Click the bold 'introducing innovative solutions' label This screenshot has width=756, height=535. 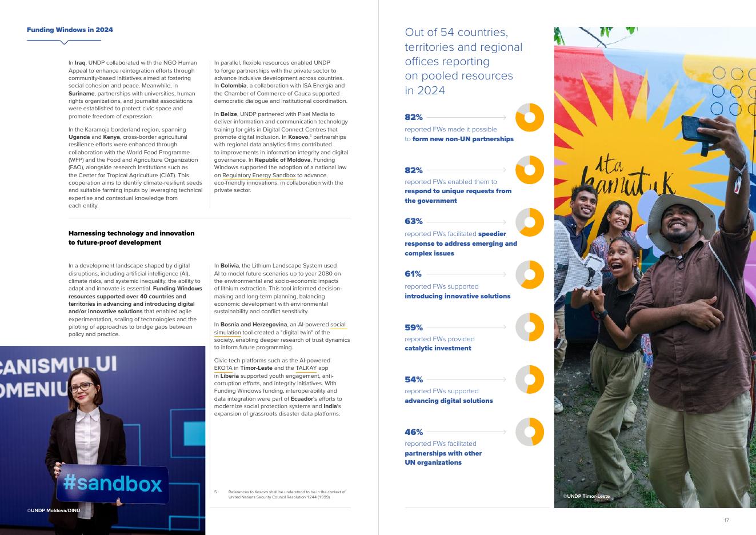pos(457,296)
